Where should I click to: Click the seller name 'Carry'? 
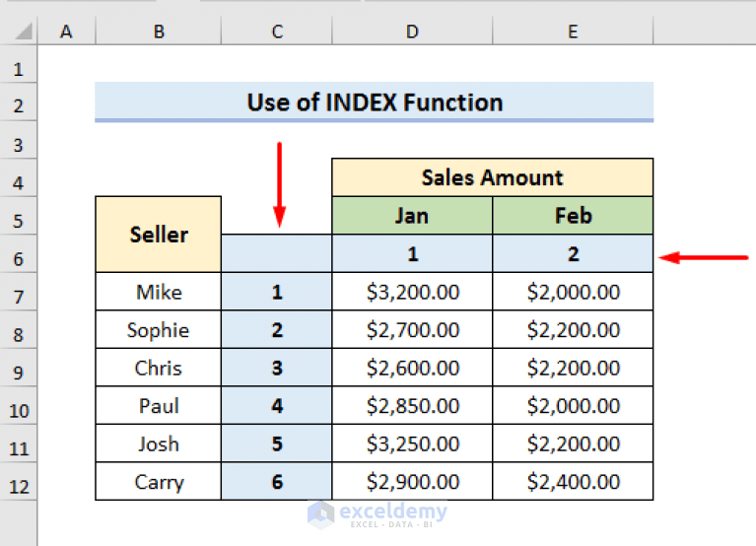click(x=159, y=482)
